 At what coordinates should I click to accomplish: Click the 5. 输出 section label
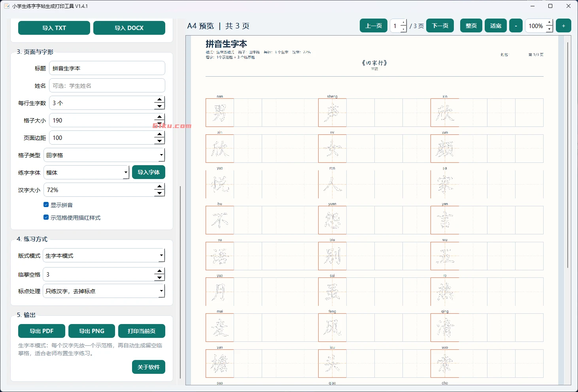tap(26, 315)
